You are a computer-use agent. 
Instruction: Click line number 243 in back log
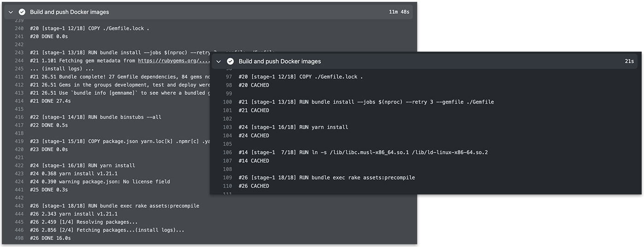click(18, 53)
